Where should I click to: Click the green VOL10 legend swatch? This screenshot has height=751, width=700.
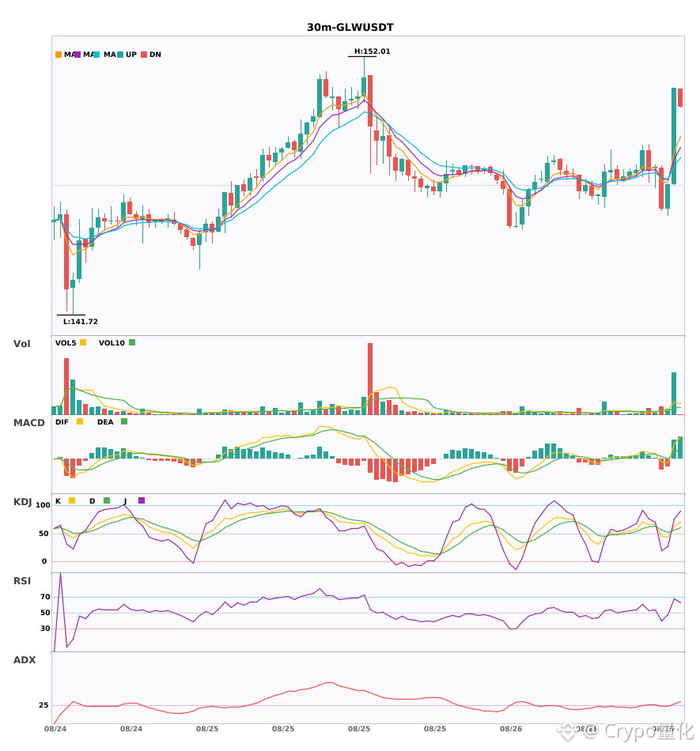click(132, 342)
